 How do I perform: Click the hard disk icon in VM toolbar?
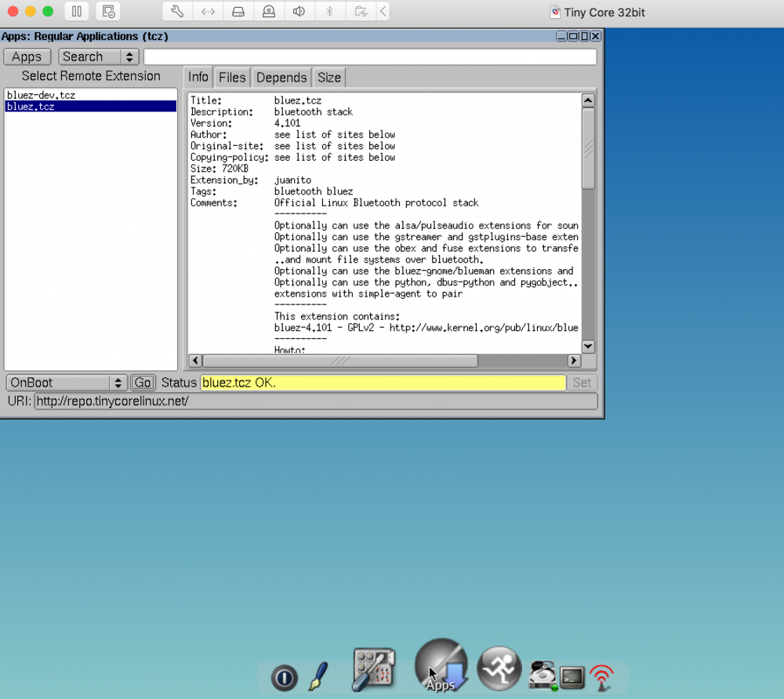pyautogui.click(x=238, y=12)
